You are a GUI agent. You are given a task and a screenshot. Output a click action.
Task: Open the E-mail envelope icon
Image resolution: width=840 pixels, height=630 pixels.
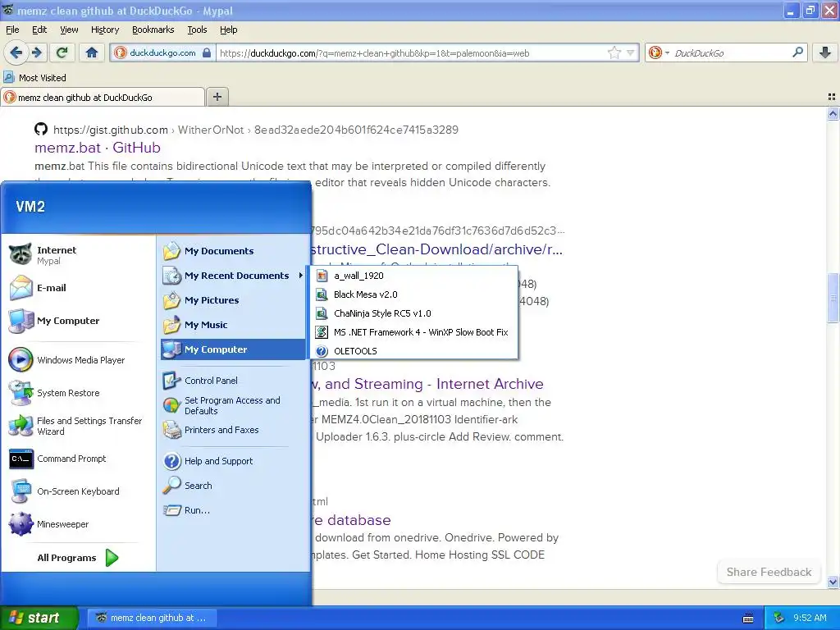[x=21, y=288]
